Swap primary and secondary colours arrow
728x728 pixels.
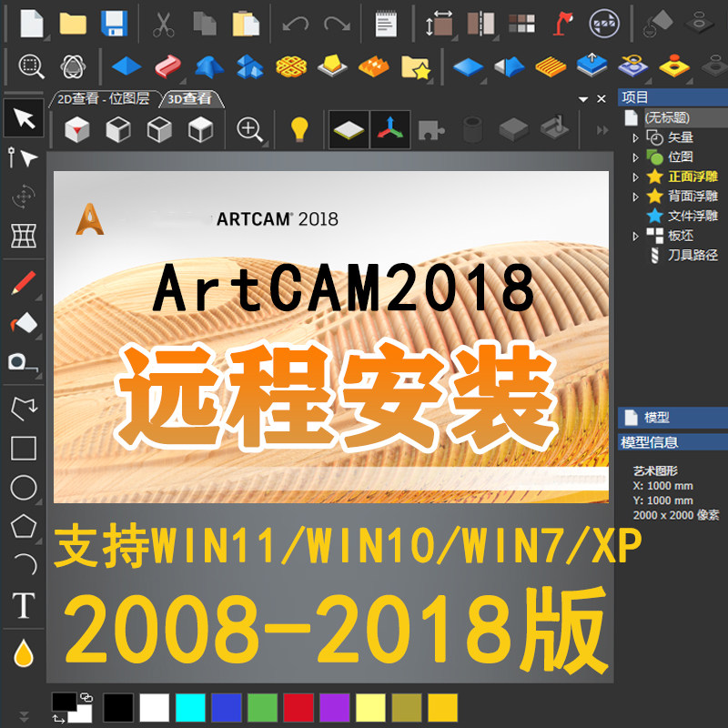pos(58,719)
